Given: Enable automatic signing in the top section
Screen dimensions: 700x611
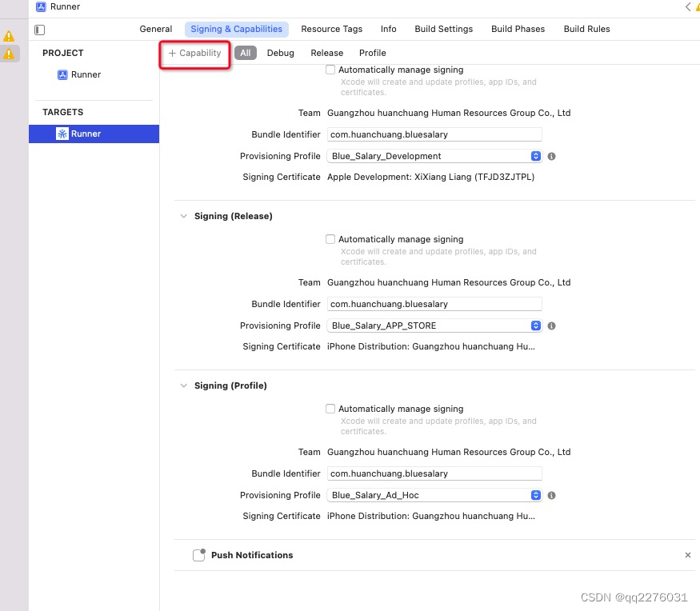Looking at the screenshot, I should [x=330, y=70].
